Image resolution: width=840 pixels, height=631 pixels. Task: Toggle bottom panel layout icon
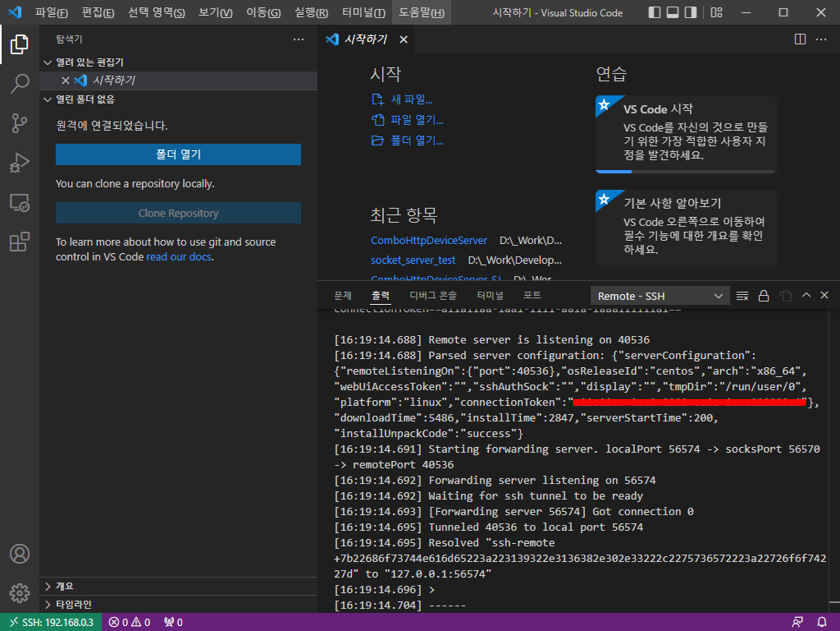[x=673, y=12]
